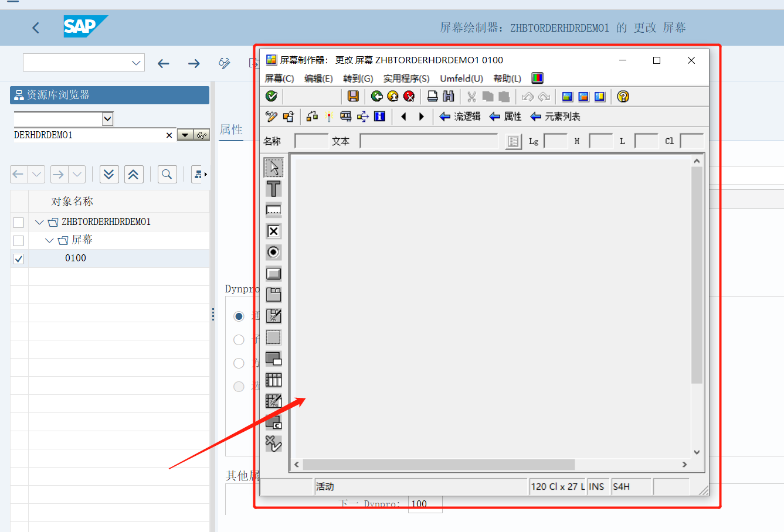This screenshot has height=532, width=784.
Task: Select the Input/Output field tool
Action: 273,210
